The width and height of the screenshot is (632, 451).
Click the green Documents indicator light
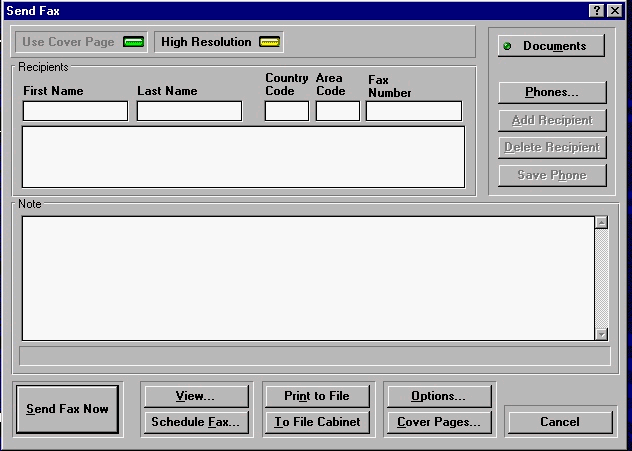507,47
